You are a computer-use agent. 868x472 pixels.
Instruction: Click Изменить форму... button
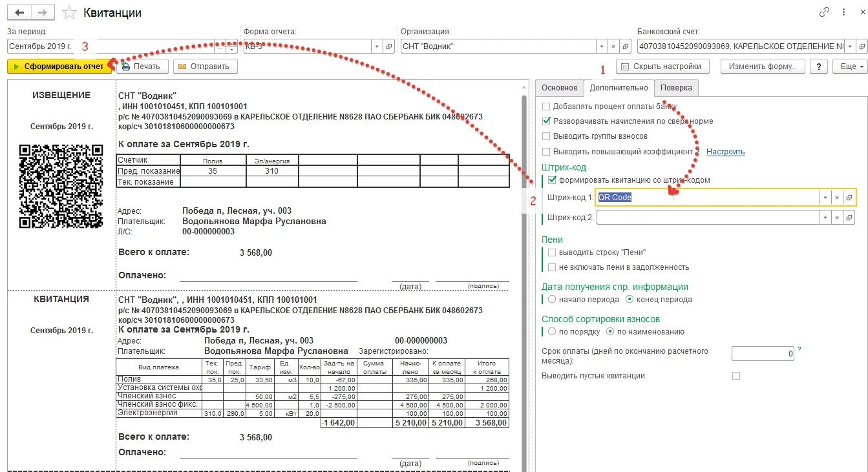pos(763,67)
